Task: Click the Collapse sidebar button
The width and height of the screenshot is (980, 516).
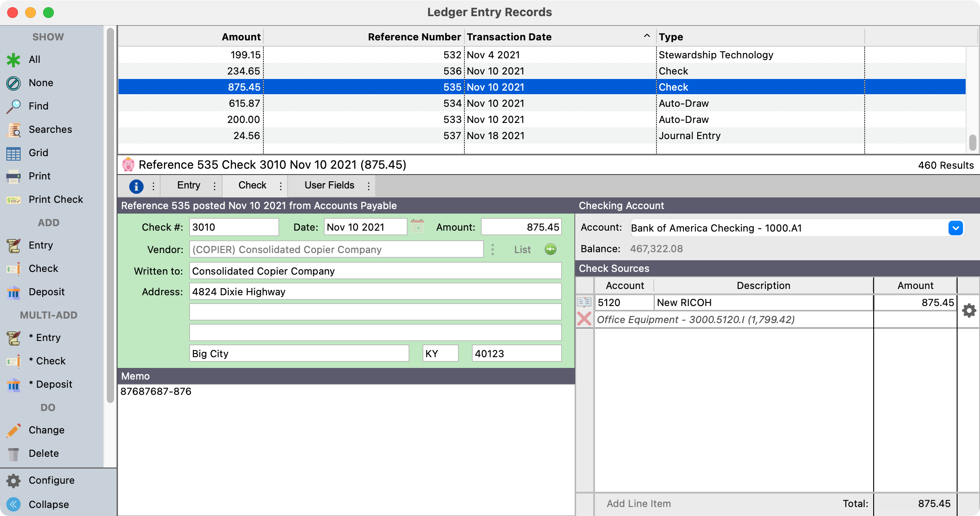Action: click(13, 504)
